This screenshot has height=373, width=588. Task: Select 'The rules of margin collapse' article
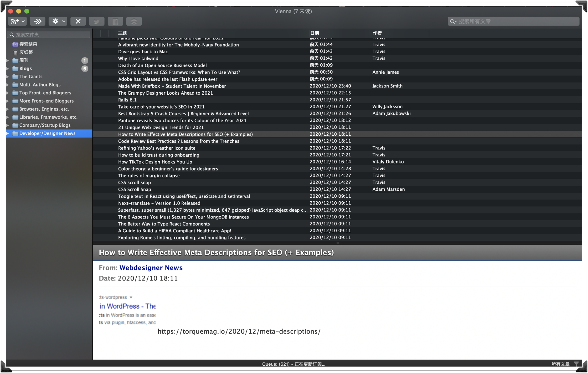tap(149, 176)
